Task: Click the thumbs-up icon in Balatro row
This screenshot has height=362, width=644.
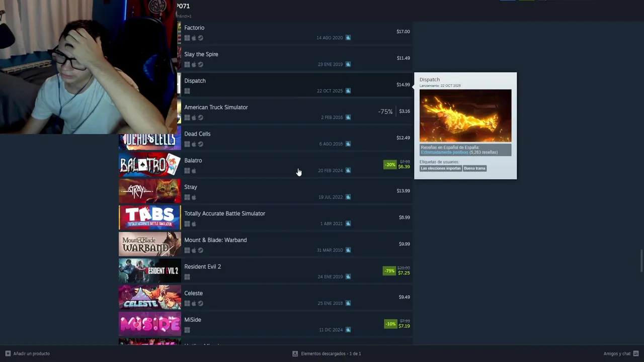Action: [348, 170]
